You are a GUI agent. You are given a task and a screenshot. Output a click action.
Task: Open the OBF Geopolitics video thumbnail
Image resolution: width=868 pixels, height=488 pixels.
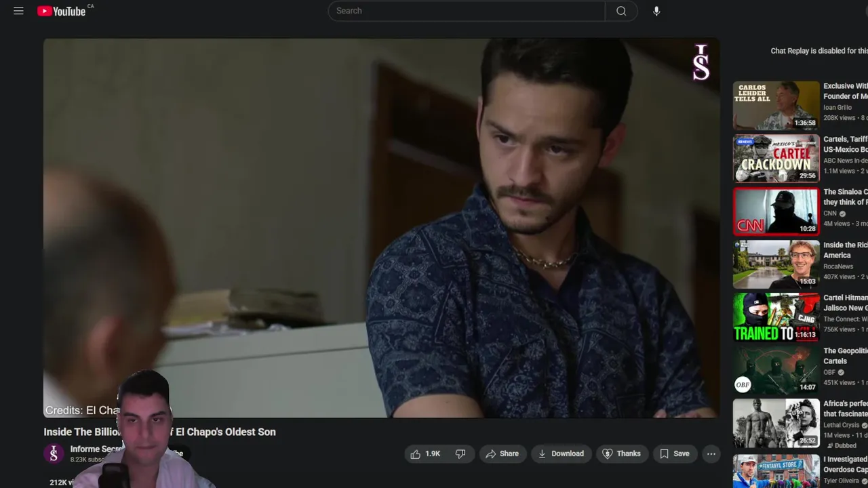pos(776,370)
